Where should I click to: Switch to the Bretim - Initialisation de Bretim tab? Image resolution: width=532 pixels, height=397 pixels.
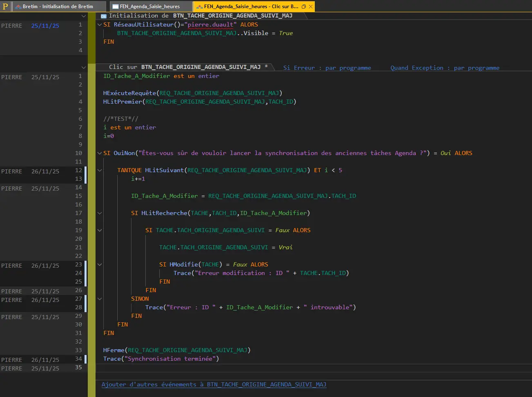[57, 6]
